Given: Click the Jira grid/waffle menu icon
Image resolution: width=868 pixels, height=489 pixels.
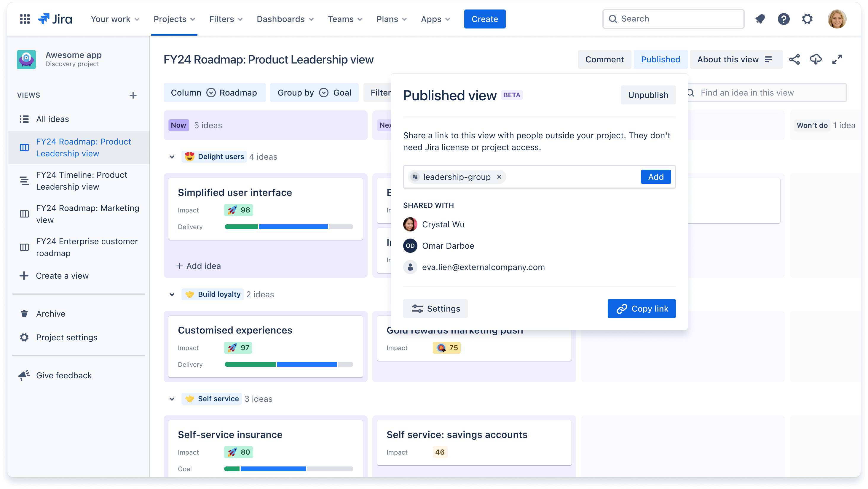Looking at the screenshot, I should tap(25, 18).
